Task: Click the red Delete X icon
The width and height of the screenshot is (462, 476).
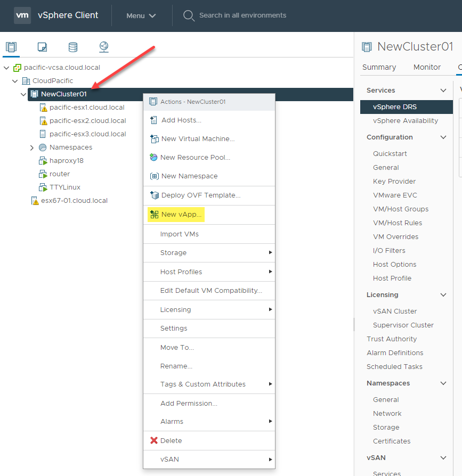Action: pyautogui.click(x=154, y=440)
